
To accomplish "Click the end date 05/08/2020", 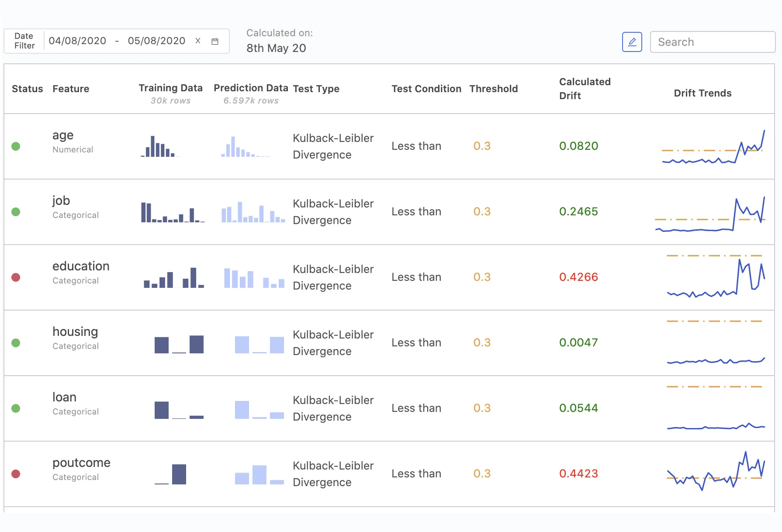I will (156, 41).
